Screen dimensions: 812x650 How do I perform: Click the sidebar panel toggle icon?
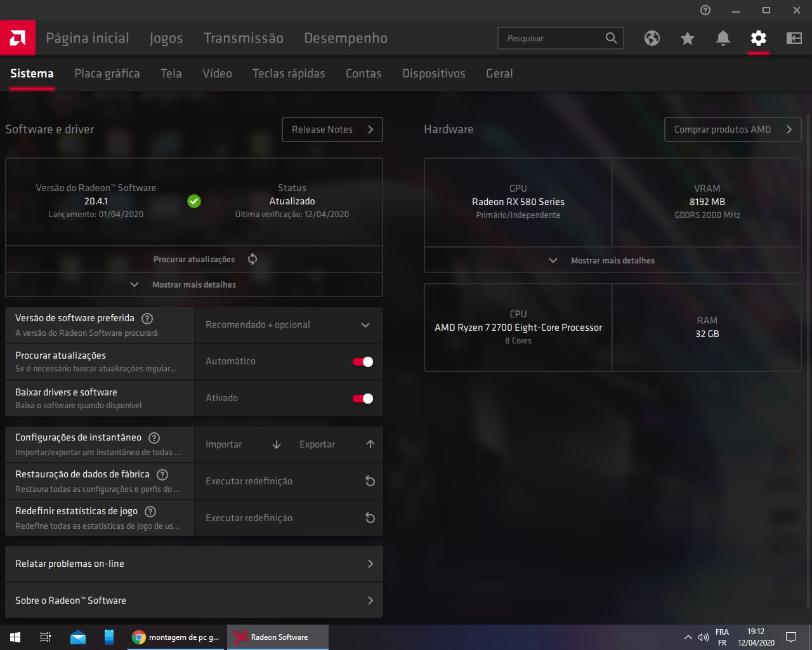coord(794,38)
